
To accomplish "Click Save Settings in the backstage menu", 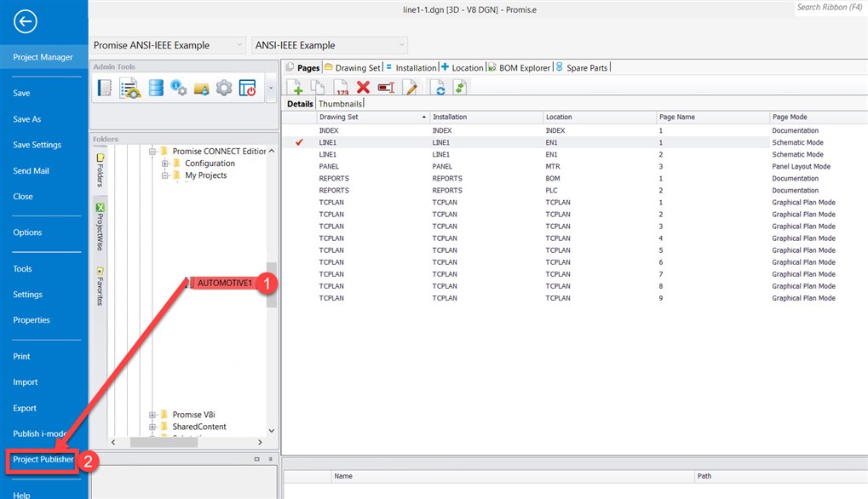I will [x=37, y=145].
